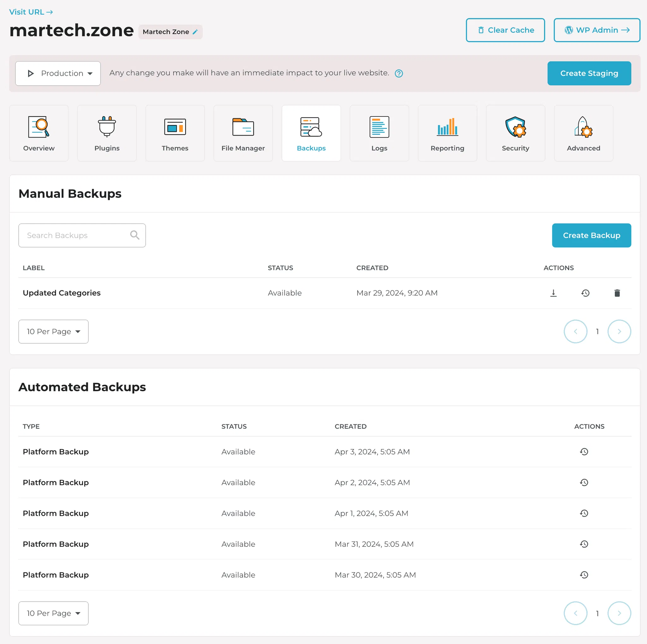Click the Clear Cache button

(505, 30)
